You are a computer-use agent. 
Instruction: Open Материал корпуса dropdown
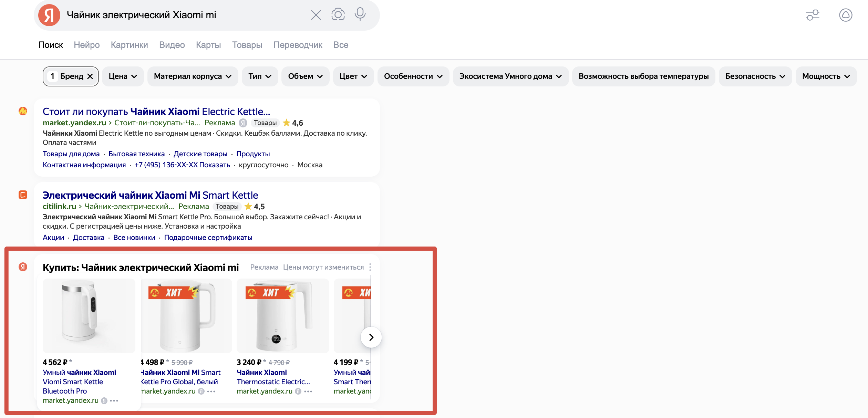[192, 76]
